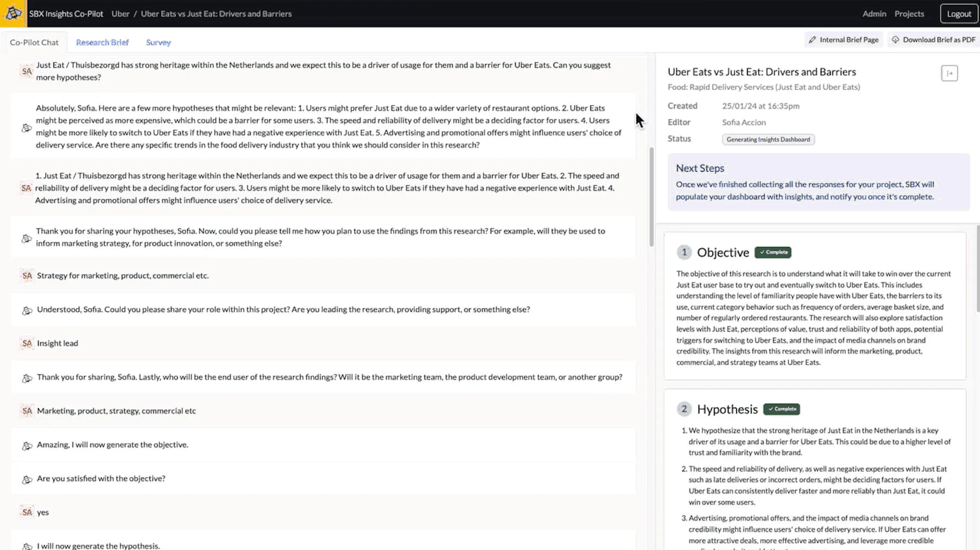Click the SBX Insights Co-Pilot logo icon
Screen dimensions: 980x550
coord(13,13)
